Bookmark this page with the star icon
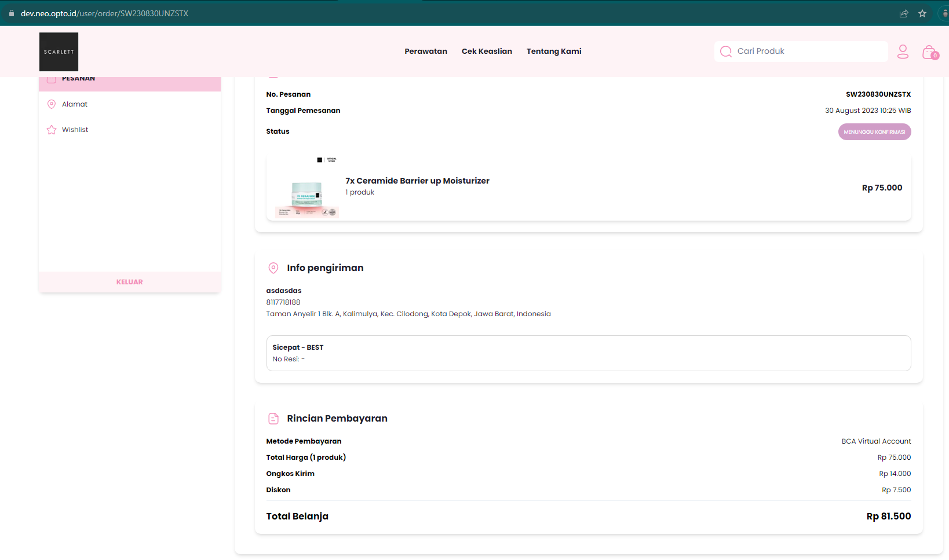949x560 pixels. 922,13
